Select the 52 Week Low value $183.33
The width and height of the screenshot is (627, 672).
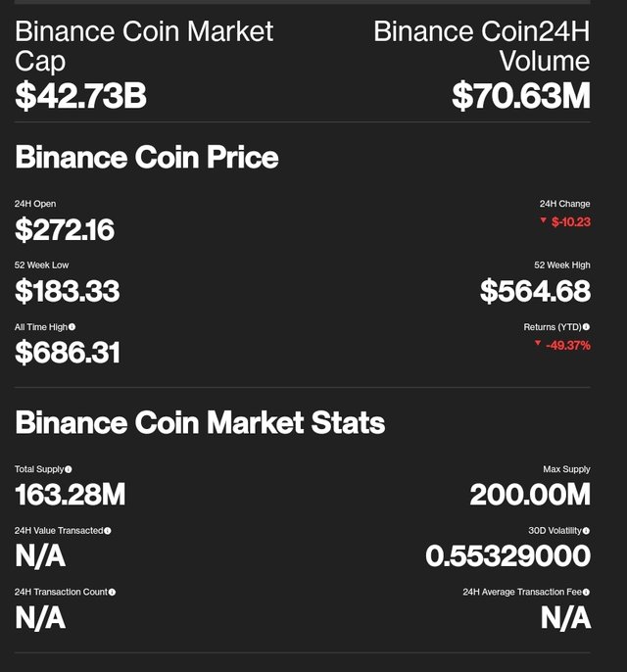point(67,291)
